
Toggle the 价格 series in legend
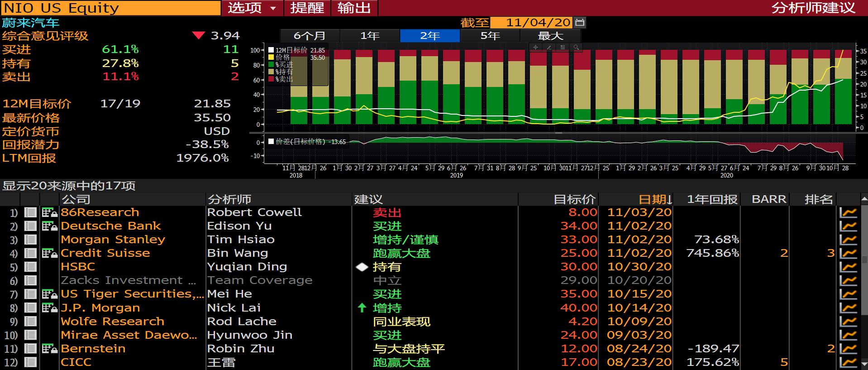271,57
